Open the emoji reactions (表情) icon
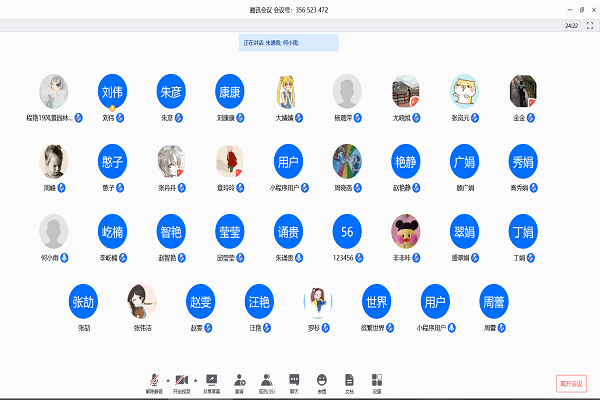The height and width of the screenshot is (400, 600). pyautogui.click(x=322, y=381)
